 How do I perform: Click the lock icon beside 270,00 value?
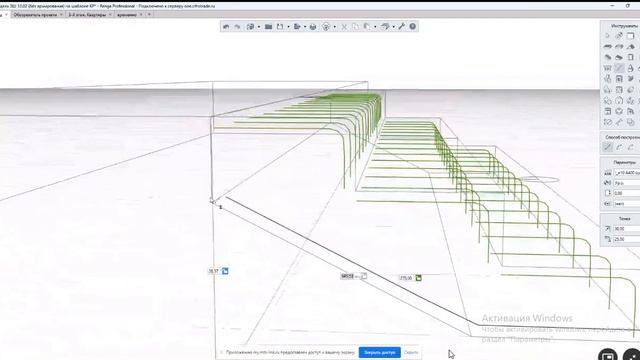418,278
